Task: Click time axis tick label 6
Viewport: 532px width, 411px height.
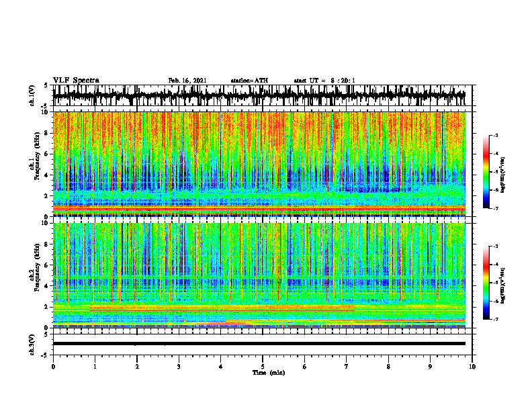Action: [305, 367]
